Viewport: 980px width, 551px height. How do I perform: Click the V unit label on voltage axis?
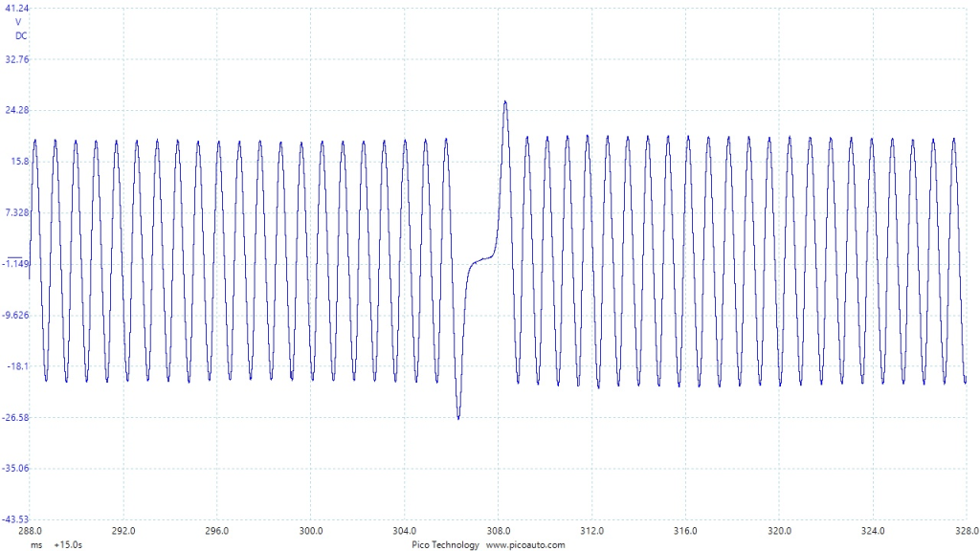tap(18, 22)
